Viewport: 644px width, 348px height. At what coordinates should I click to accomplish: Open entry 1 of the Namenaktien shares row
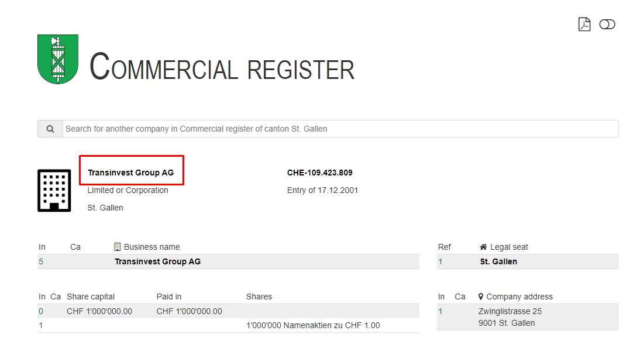(41, 325)
